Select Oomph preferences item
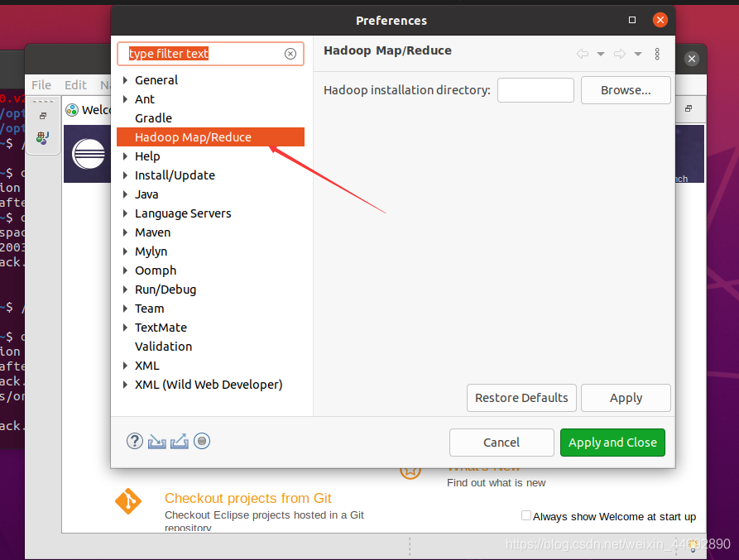Image resolution: width=739 pixels, height=560 pixels. tap(156, 270)
